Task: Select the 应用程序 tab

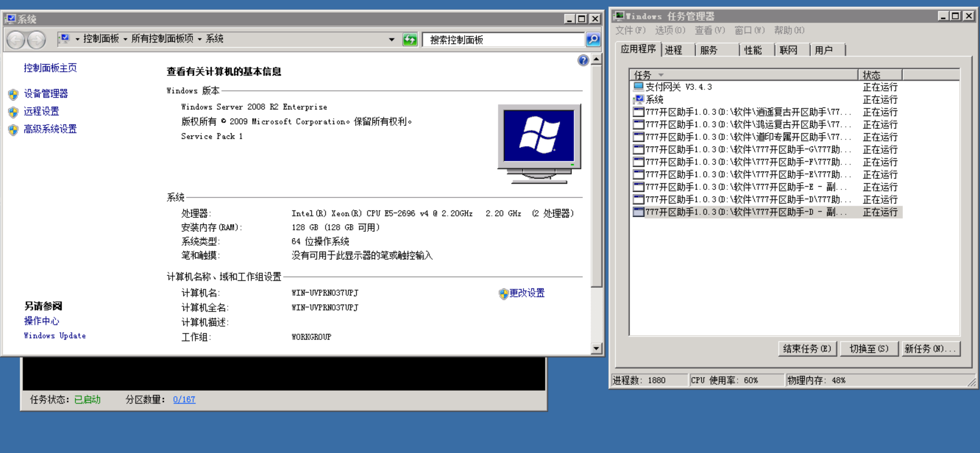Action: coord(638,49)
